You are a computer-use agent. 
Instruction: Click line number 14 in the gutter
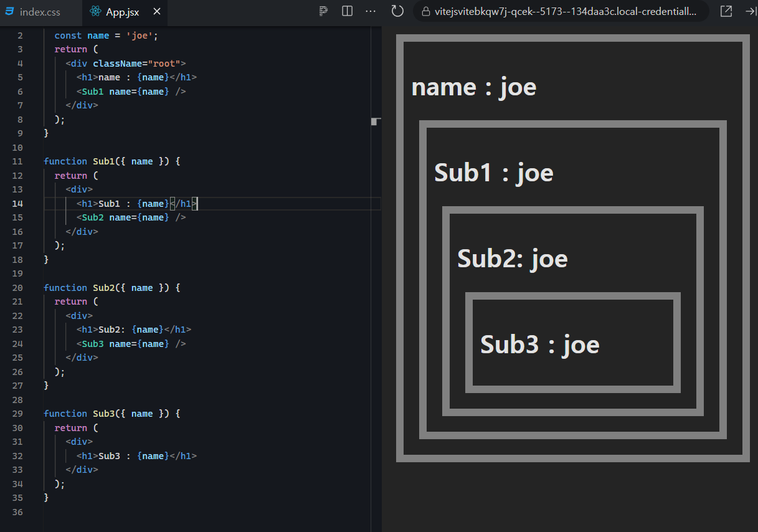[17, 203]
